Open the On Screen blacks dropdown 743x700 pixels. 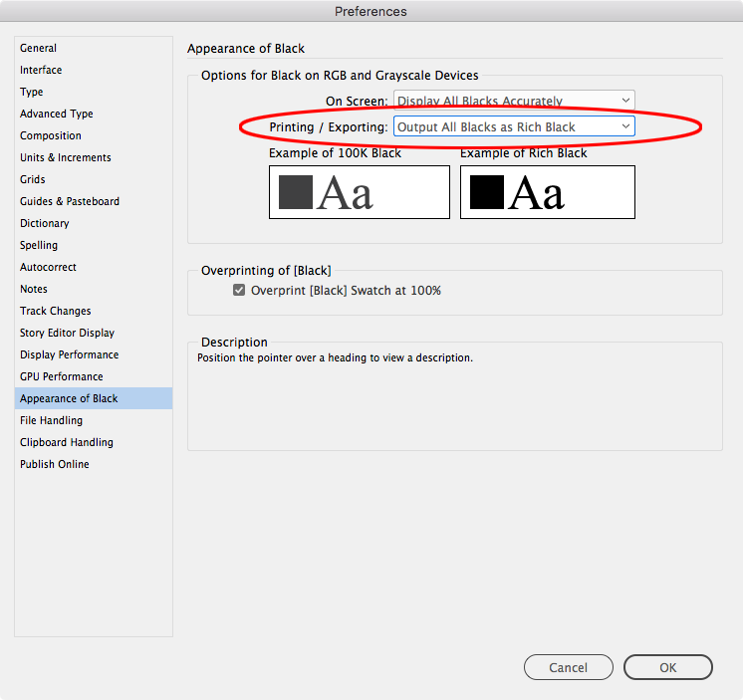(x=514, y=101)
